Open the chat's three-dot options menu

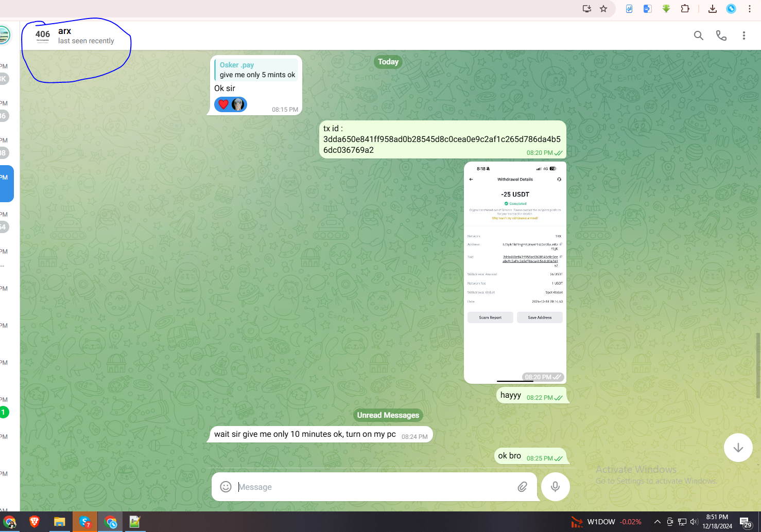point(743,36)
